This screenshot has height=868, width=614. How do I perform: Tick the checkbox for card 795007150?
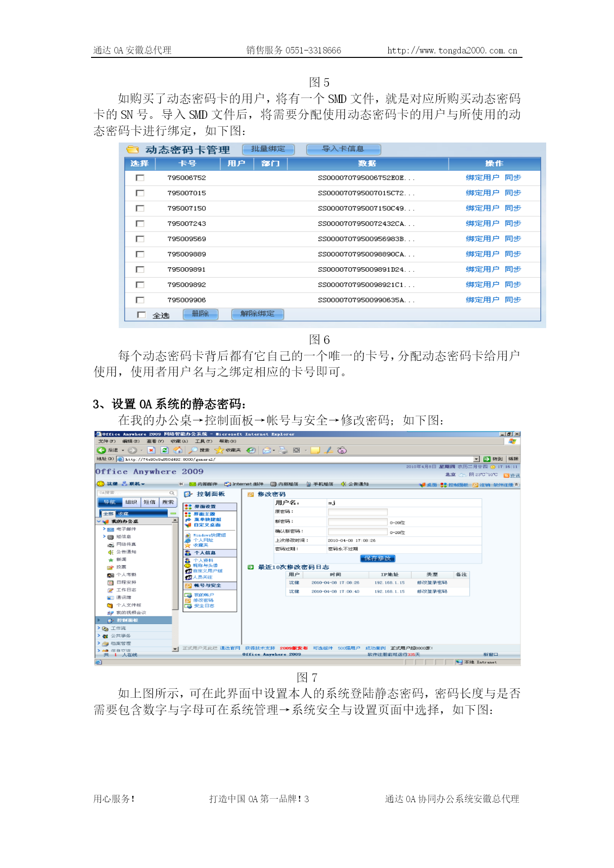(x=140, y=208)
